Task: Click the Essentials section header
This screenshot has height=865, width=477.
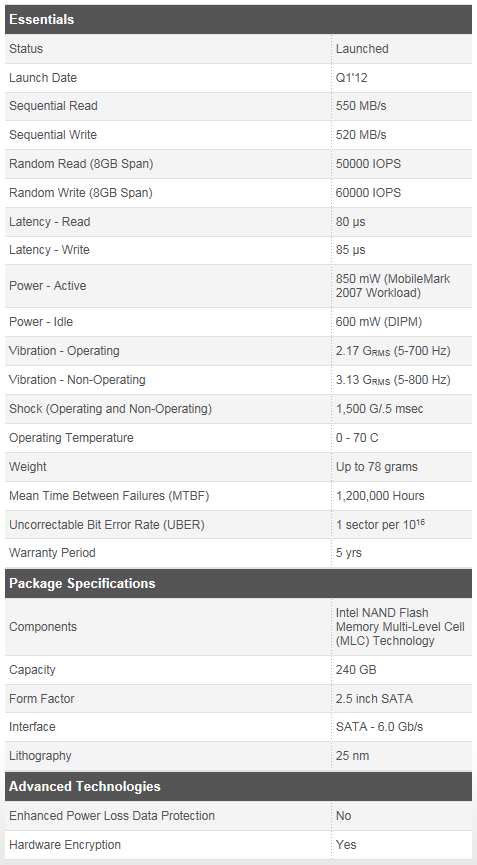Action: click(238, 20)
